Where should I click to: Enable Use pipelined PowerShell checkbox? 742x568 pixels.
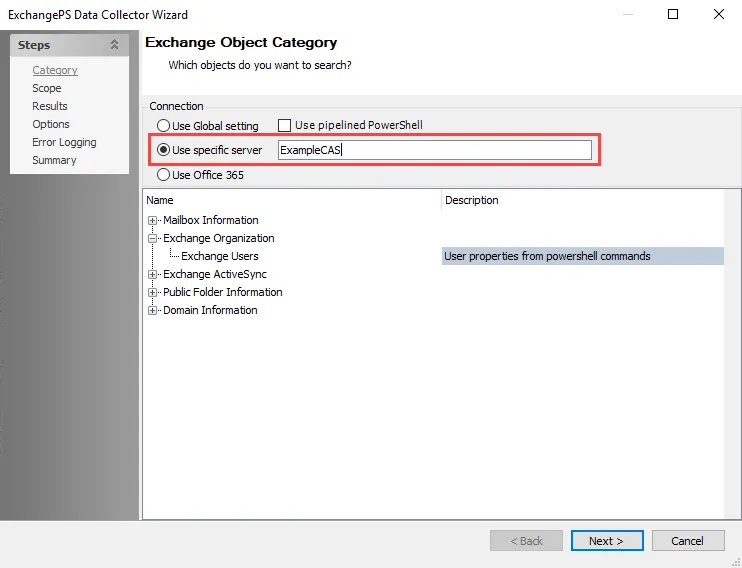pos(284,125)
